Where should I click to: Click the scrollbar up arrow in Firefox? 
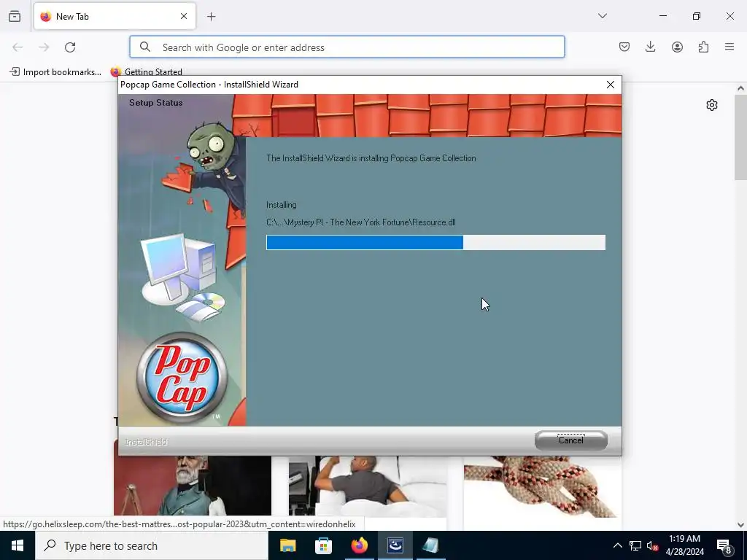(740, 88)
